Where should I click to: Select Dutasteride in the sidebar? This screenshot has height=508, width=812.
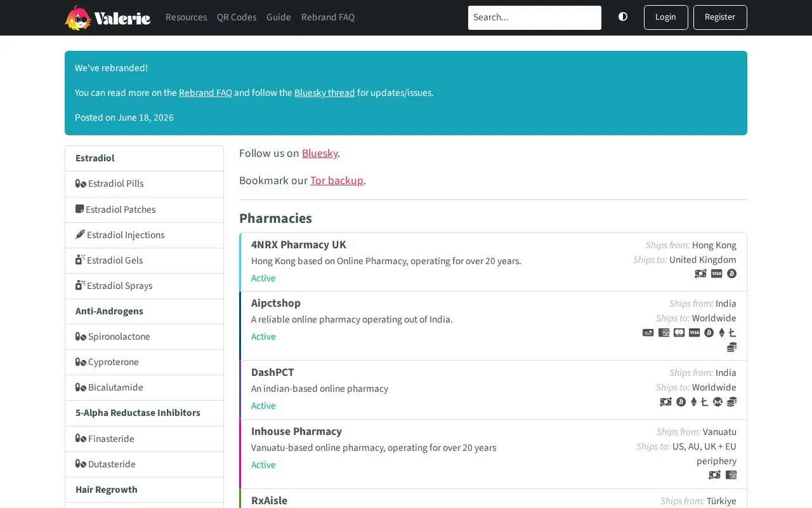(x=144, y=464)
